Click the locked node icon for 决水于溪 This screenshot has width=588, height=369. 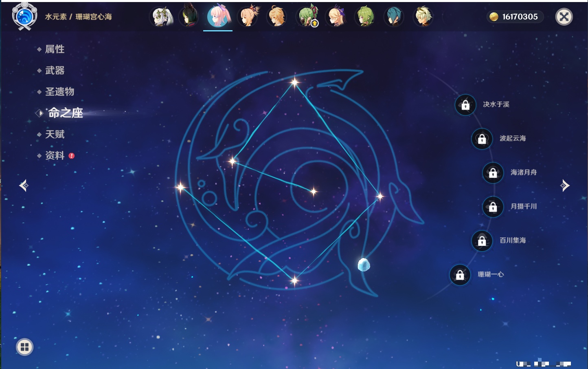click(x=465, y=105)
